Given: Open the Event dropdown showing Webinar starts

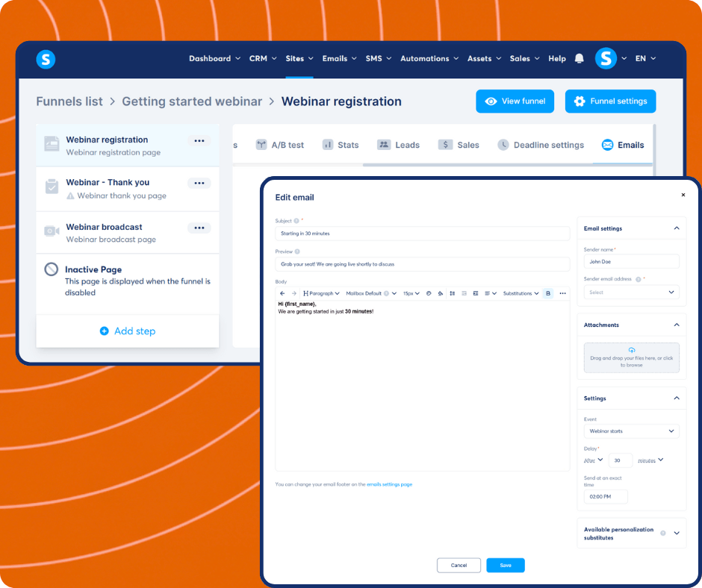Looking at the screenshot, I should pyautogui.click(x=631, y=431).
